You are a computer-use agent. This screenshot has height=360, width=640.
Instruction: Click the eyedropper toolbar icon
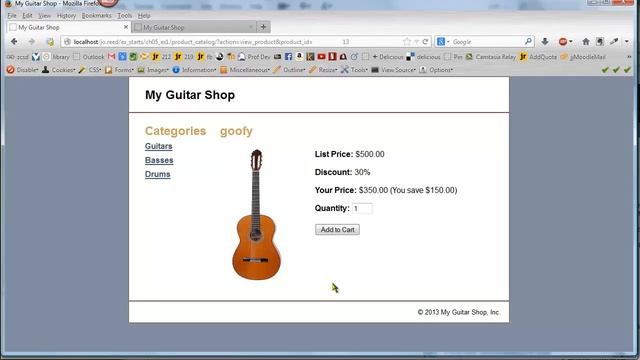[614, 42]
